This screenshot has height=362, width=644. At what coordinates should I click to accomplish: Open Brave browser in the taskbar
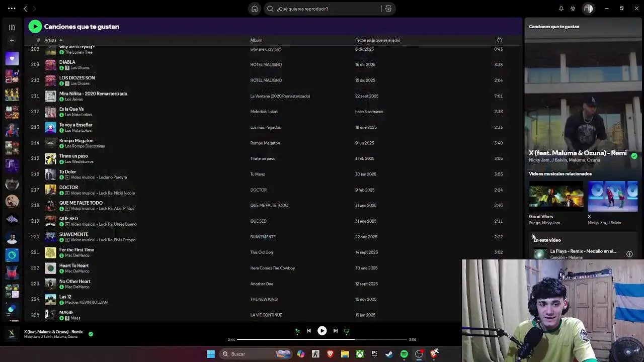(x=330, y=354)
